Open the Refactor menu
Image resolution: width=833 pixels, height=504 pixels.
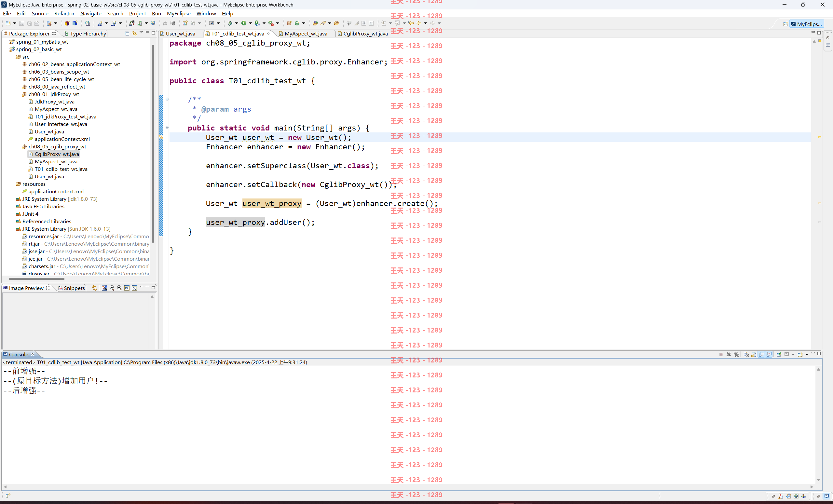tap(64, 14)
